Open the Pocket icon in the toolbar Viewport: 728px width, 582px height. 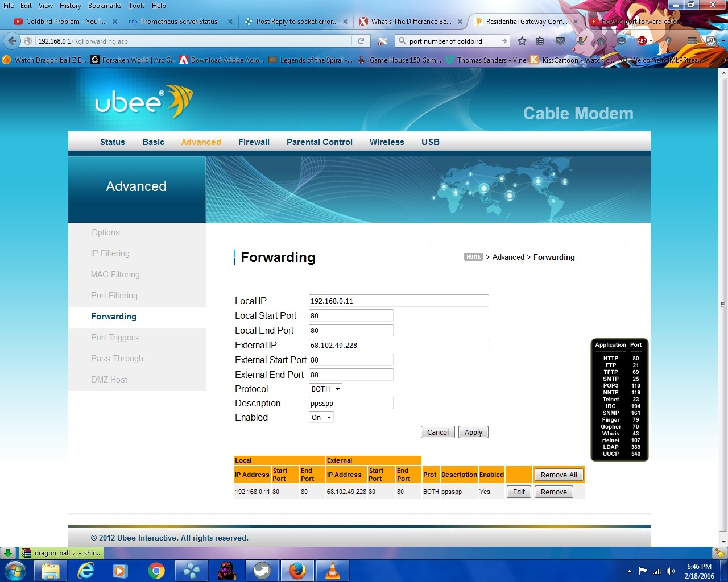point(560,41)
